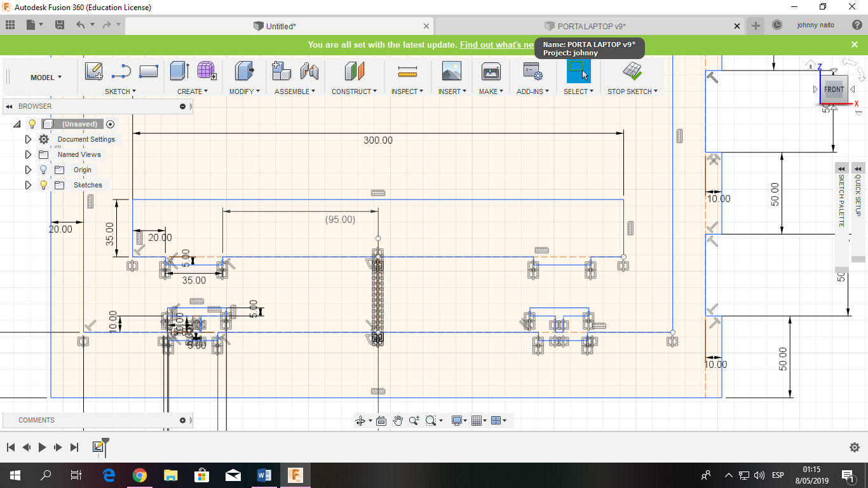Click the Look At navigation icon
The image size is (868, 488).
(381, 421)
